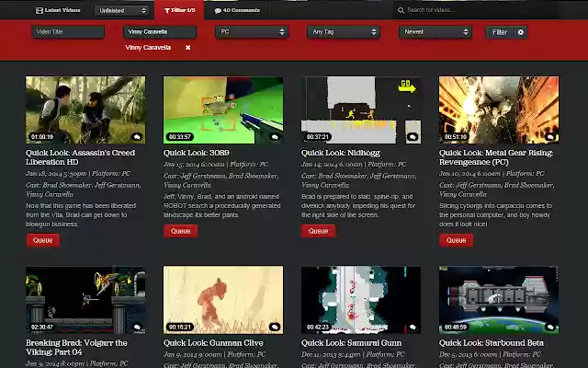Click duration badge 00:37:21
The image size is (588, 368).
click(318, 137)
